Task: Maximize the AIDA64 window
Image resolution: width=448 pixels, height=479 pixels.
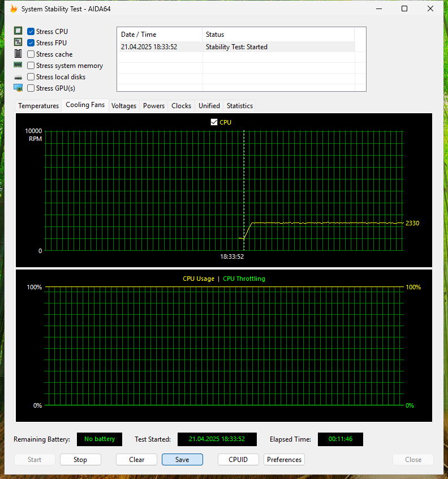Action: tap(404, 8)
